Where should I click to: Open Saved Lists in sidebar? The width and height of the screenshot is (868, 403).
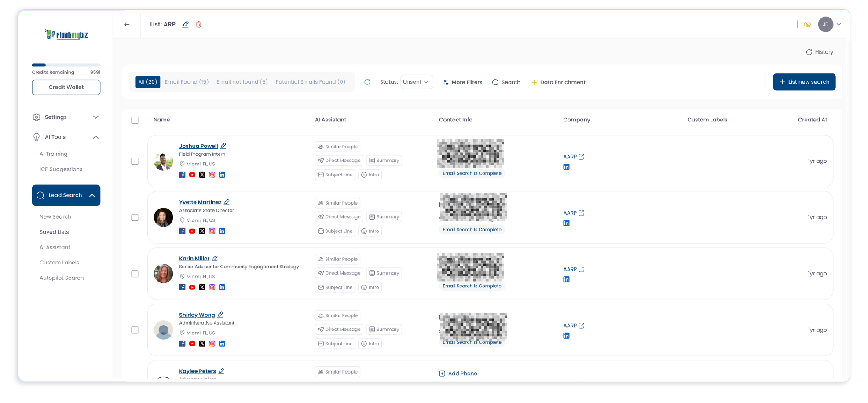(x=54, y=232)
